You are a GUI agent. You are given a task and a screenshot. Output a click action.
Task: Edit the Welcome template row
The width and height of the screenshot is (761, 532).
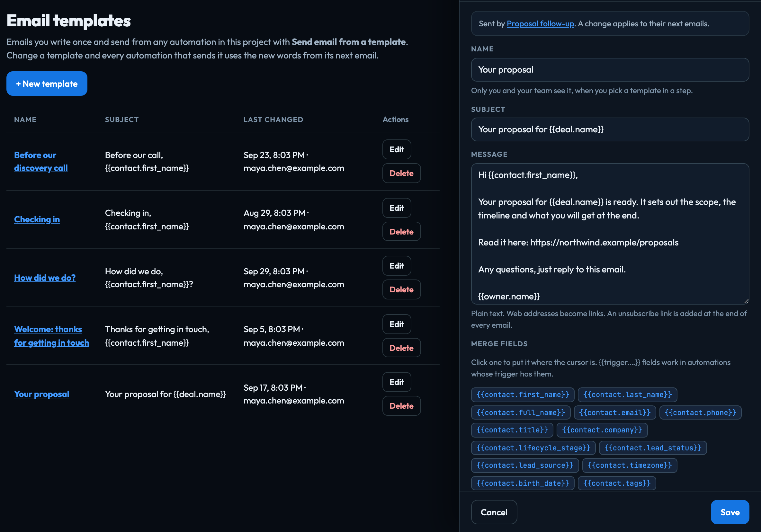[x=397, y=324]
